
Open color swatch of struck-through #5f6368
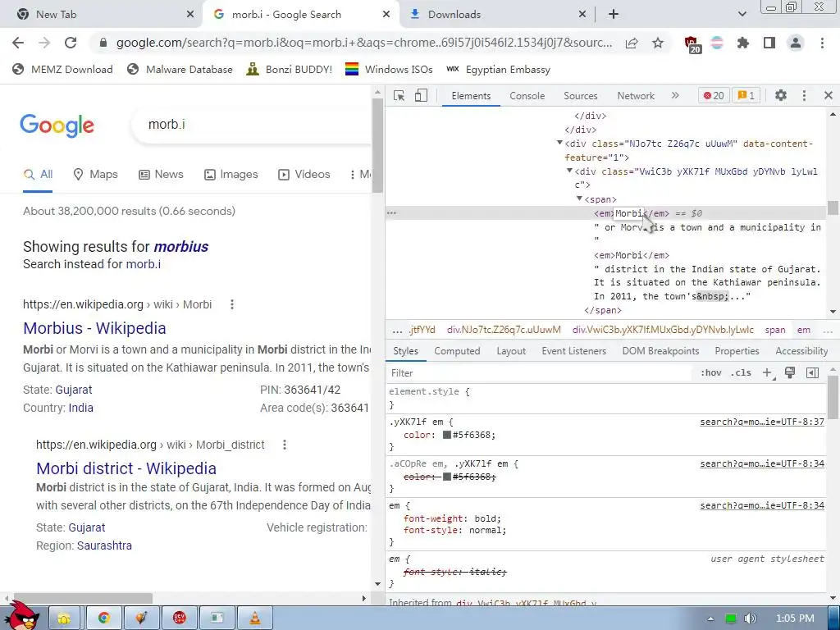point(447,477)
